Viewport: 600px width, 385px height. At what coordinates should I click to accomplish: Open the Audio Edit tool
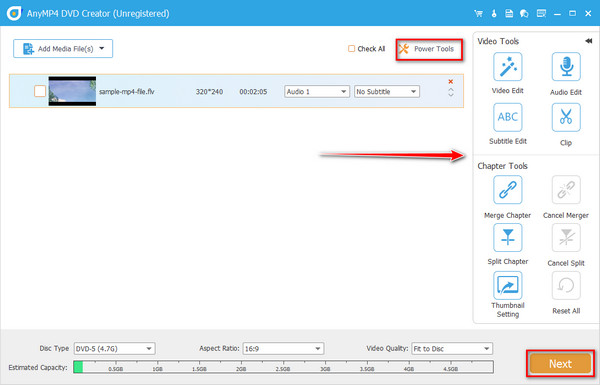[x=566, y=67]
